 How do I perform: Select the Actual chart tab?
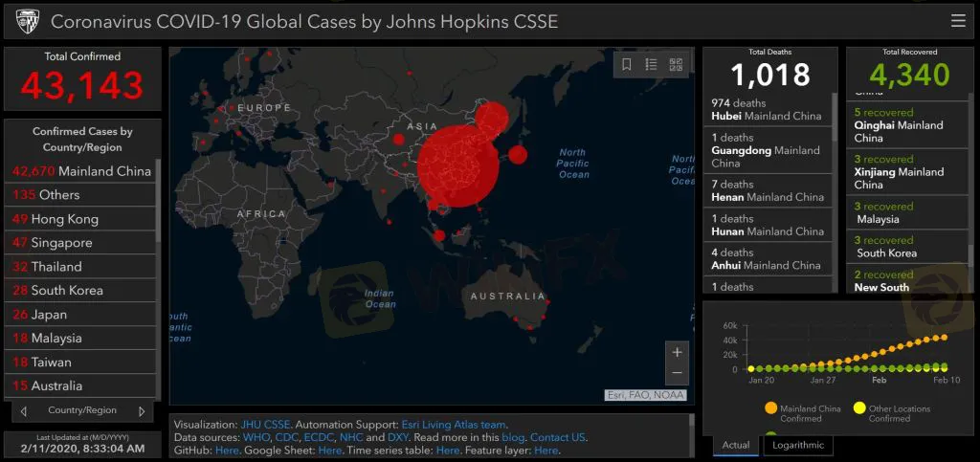(736, 445)
